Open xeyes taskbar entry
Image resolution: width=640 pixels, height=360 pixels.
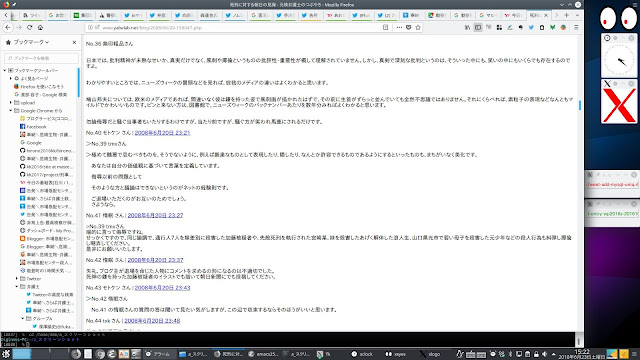(396, 354)
